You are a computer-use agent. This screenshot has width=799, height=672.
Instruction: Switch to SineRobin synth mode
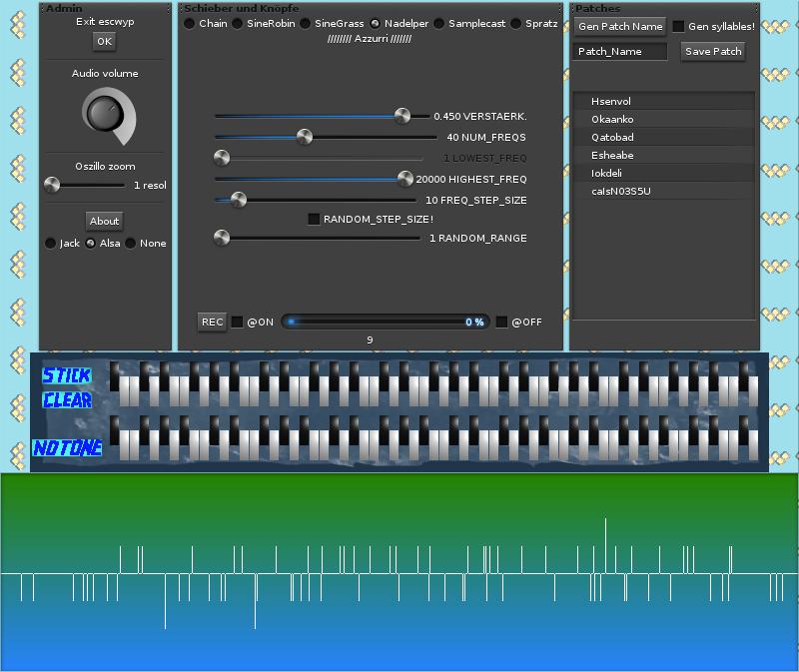tap(238, 23)
